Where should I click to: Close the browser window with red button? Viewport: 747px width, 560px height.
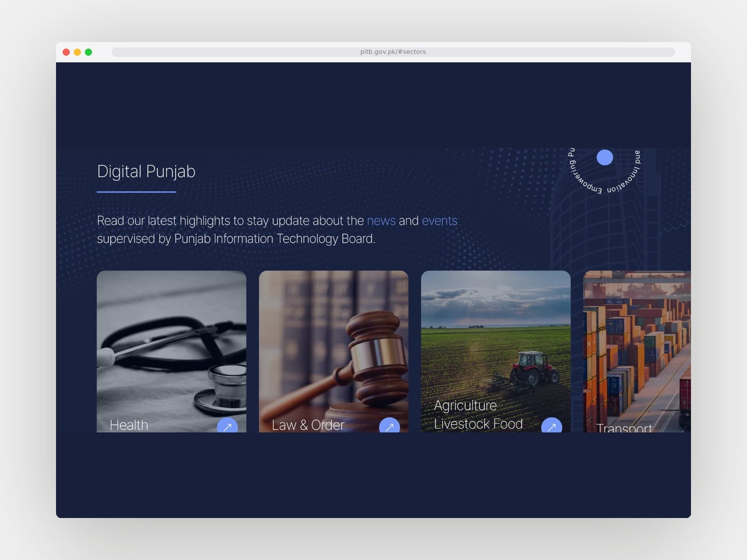66,52
